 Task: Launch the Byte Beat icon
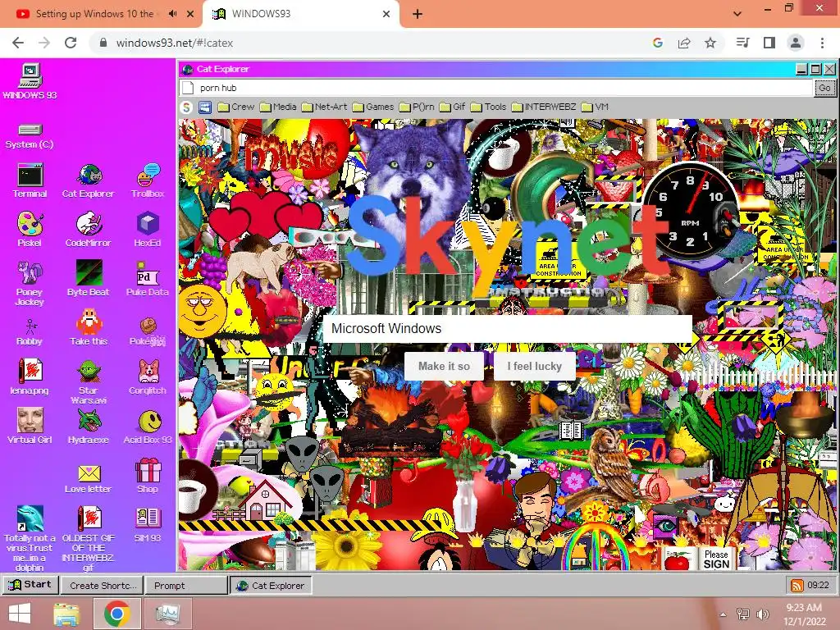pyautogui.click(x=89, y=279)
